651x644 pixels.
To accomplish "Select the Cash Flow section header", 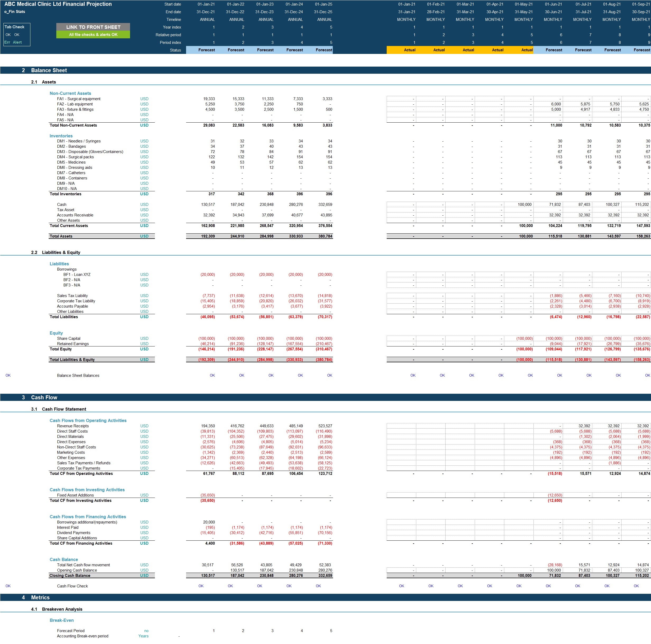I will 44,397.
